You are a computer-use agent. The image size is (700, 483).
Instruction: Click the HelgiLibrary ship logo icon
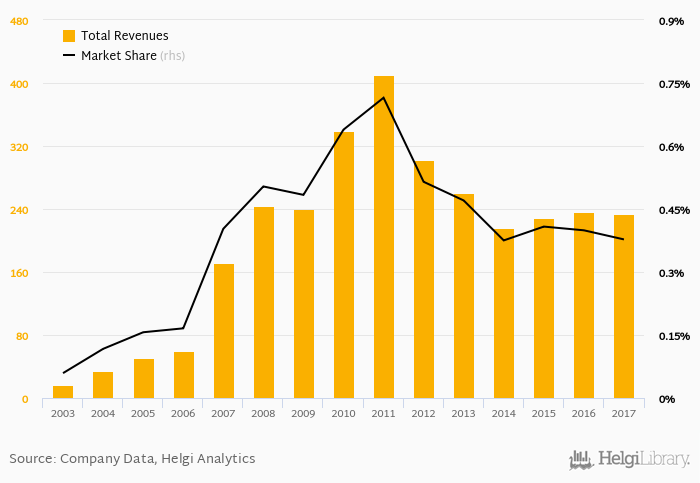(581, 460)
